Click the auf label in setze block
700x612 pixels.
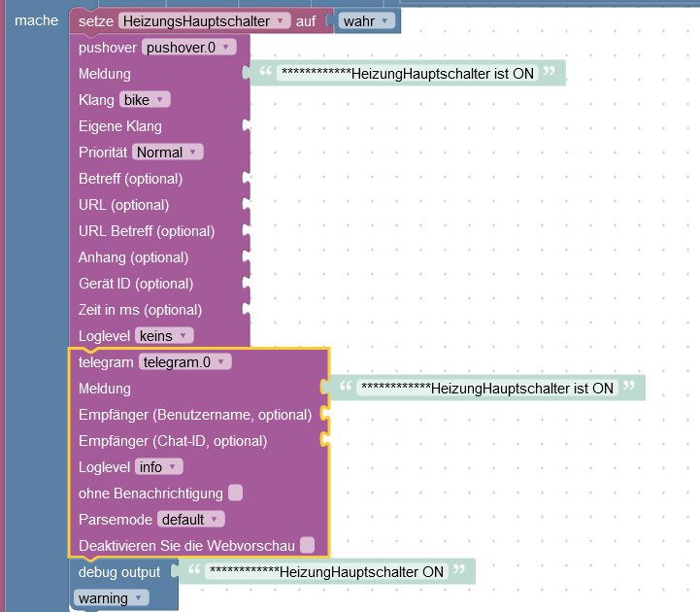click(306, 21)
